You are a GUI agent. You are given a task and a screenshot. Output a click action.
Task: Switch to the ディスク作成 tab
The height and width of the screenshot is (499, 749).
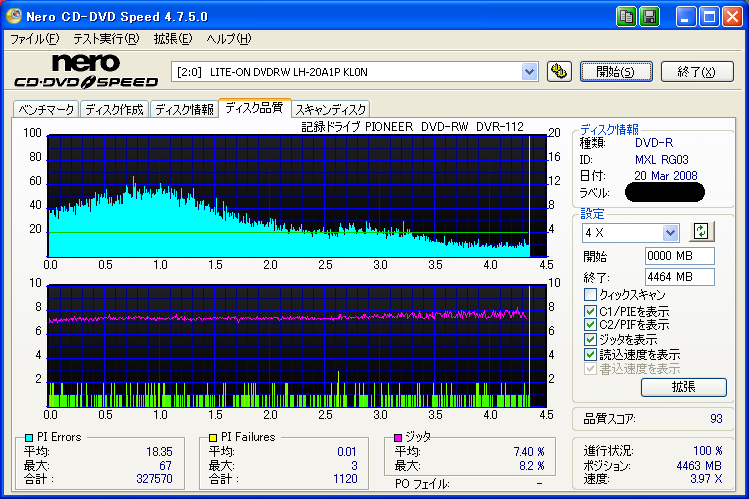[x=115, y=109]
